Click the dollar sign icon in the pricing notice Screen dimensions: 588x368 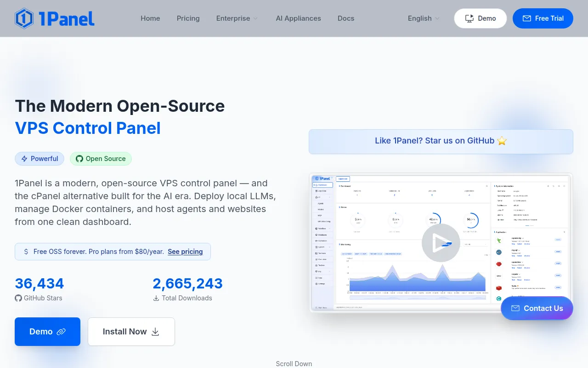26,252
